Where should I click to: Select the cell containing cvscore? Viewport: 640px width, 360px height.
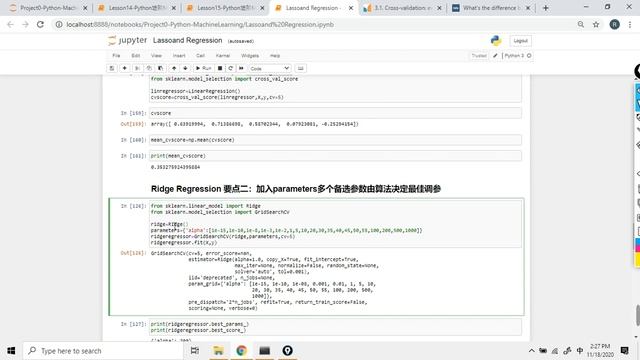335,113
